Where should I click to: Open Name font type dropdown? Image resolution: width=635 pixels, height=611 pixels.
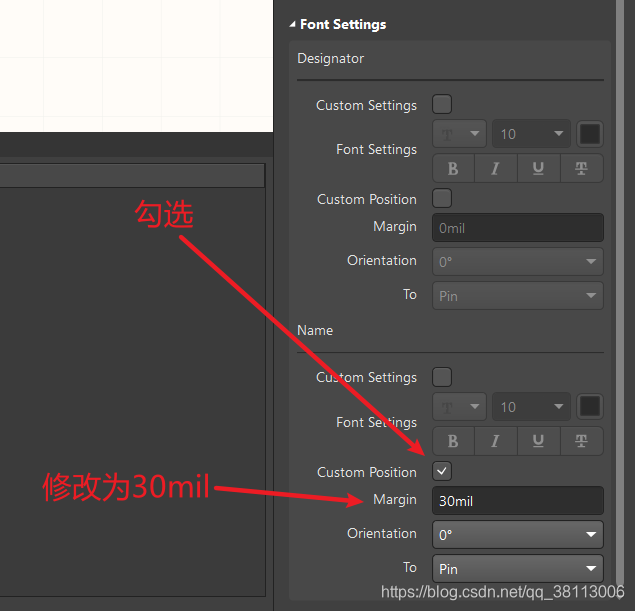click(x=459, y=407)
